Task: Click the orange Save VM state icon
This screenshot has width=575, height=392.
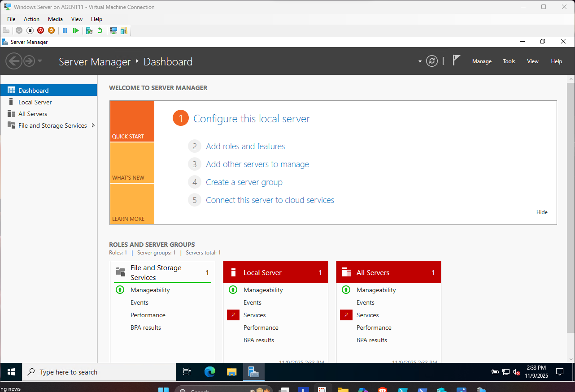Action: [52, 30]
